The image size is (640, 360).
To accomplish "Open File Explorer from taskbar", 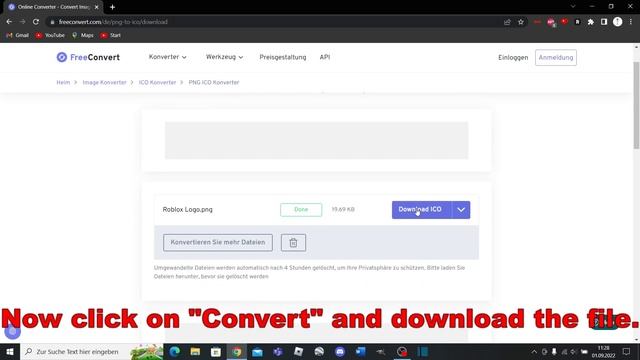I will click(x=195, y=351).
